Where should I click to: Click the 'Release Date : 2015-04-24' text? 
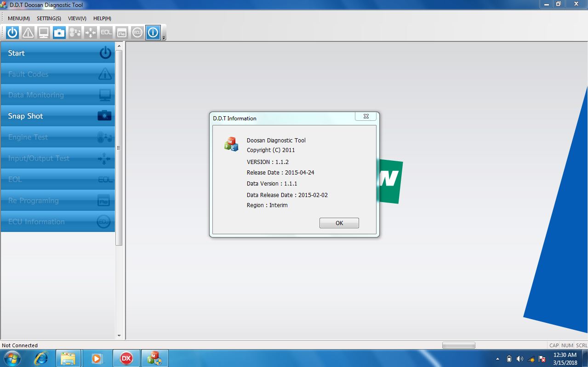[x=280, y=173]
